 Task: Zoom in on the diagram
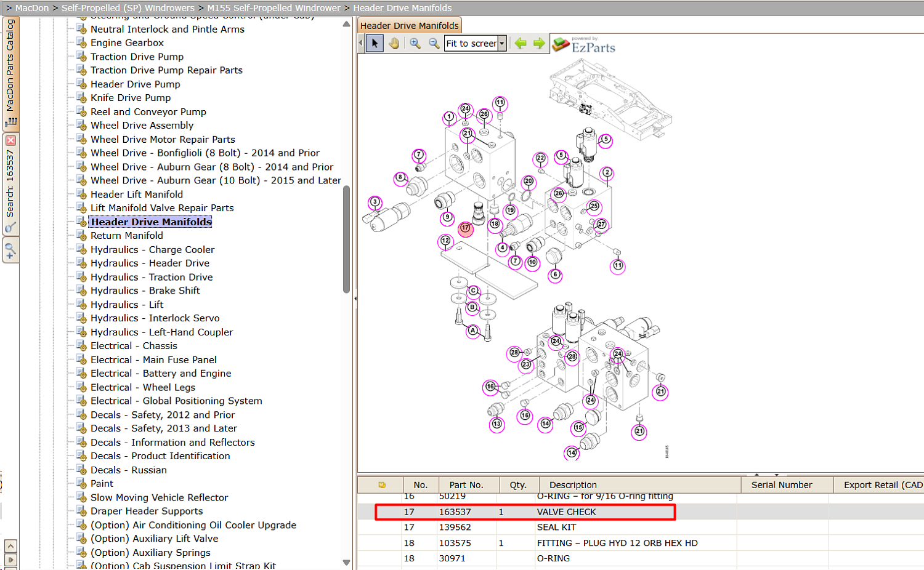click(x=415, y=43)
